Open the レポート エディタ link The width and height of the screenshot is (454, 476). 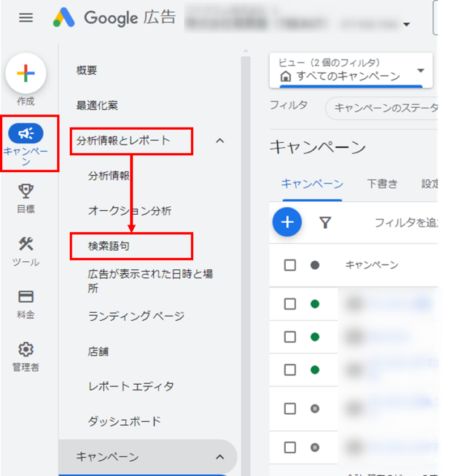tap(131, 386)
